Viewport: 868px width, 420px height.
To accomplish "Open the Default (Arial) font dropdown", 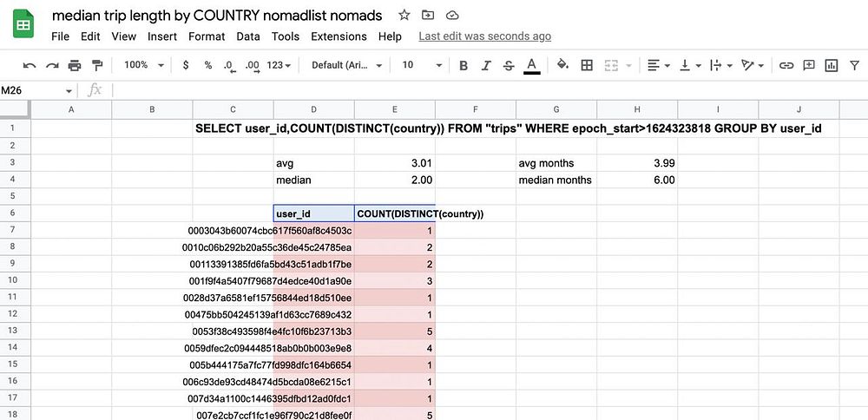I will (346, 65).
